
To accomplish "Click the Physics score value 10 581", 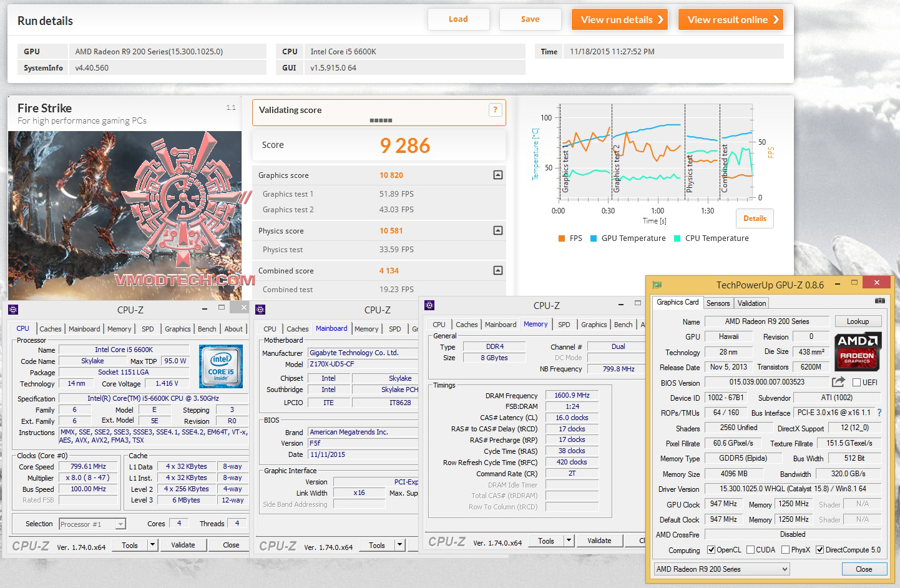I will [x=391, y=231].
